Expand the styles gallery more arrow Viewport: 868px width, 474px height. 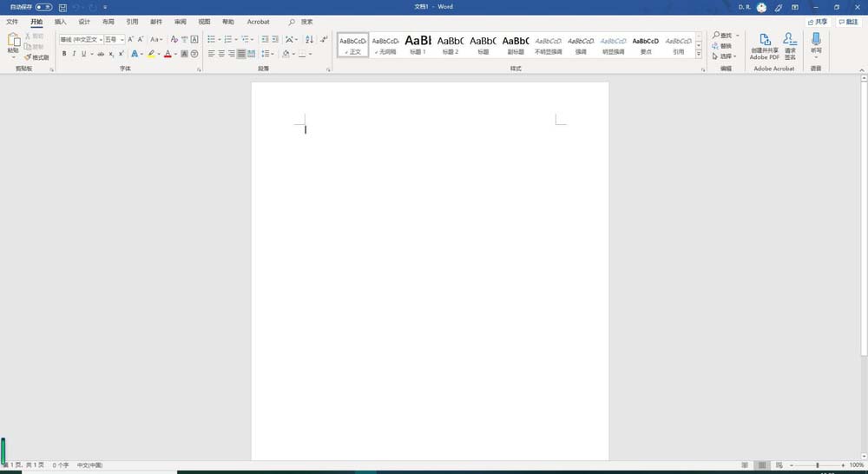coord(699,54)
